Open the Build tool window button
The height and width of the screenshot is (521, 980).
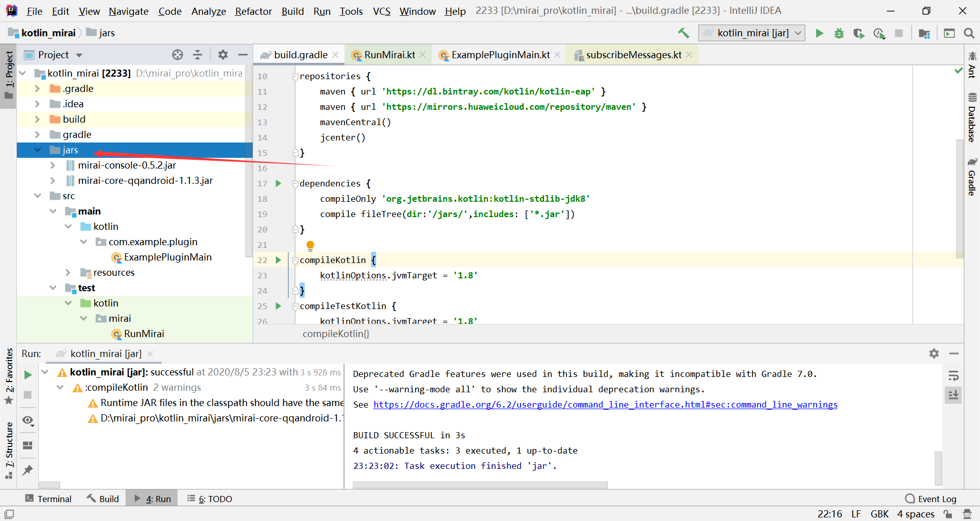103,499
